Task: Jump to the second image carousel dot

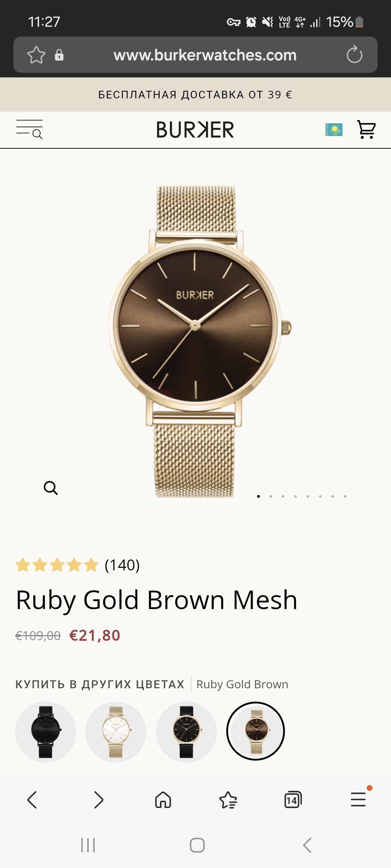Action: click(x=271, y=496)
